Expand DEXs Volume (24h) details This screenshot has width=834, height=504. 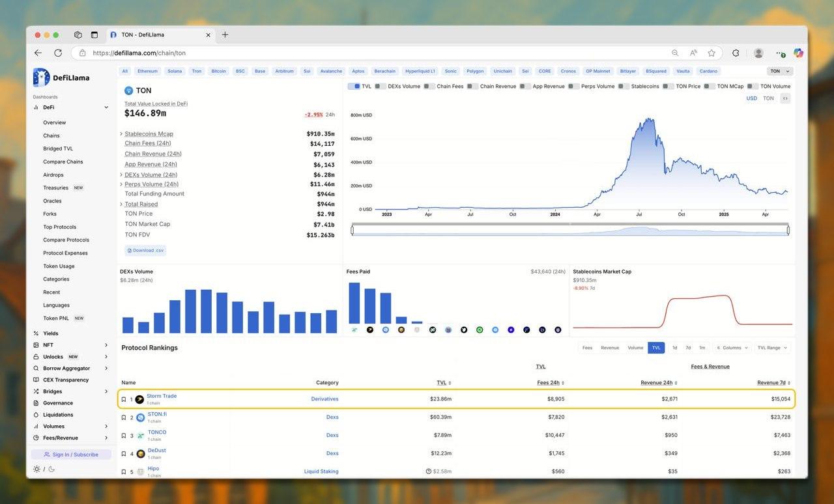pyautogui.click(x=121, y=175)
